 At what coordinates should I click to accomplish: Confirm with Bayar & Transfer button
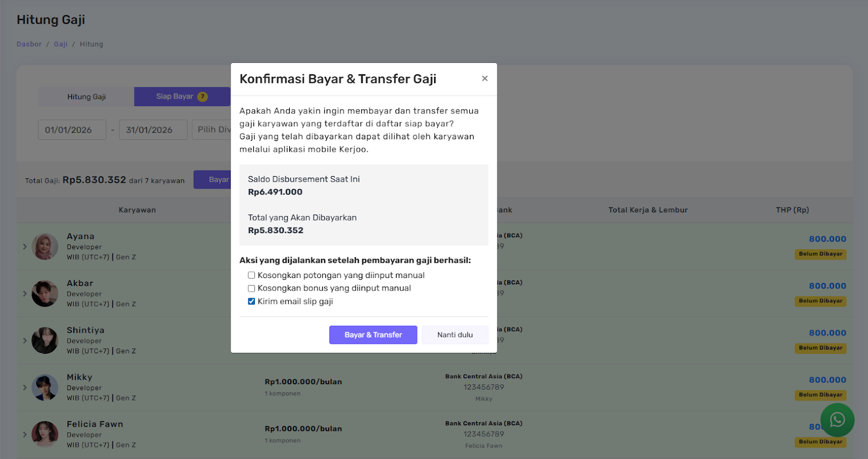pyautogui.click(x=373, y=335)
